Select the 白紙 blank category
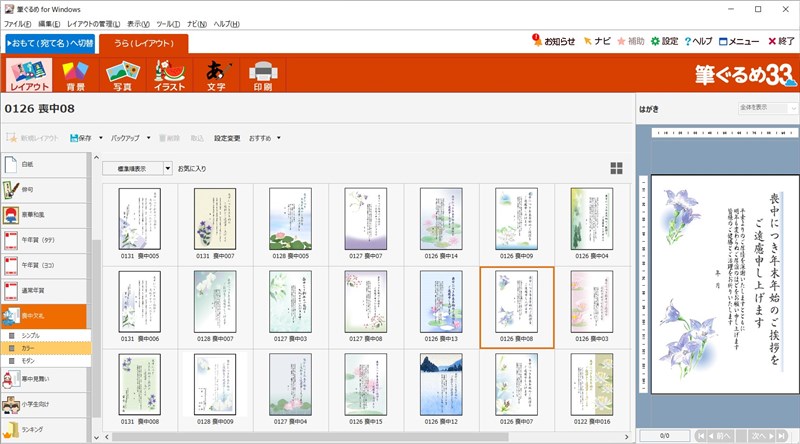 [44, 164]
